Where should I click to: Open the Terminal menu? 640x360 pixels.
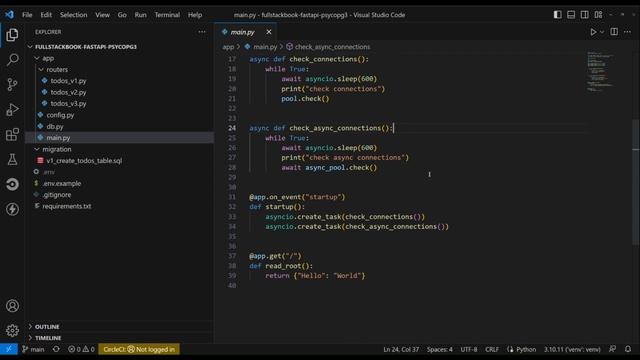(167, 15)
